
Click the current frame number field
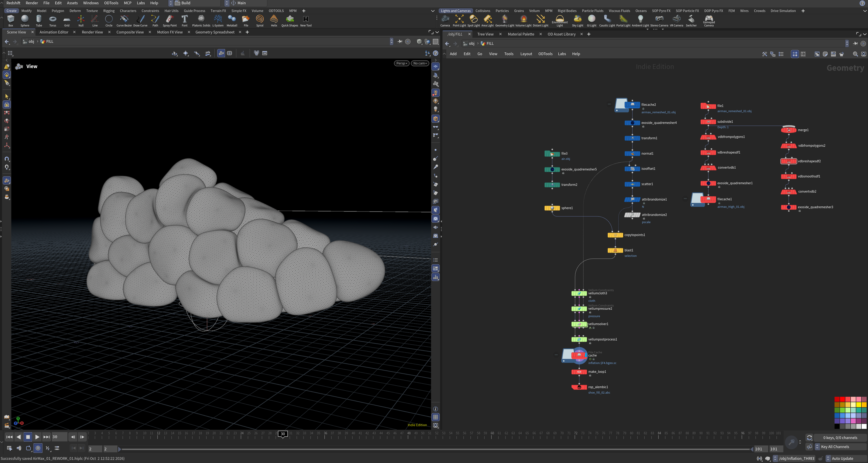(59, 437)
